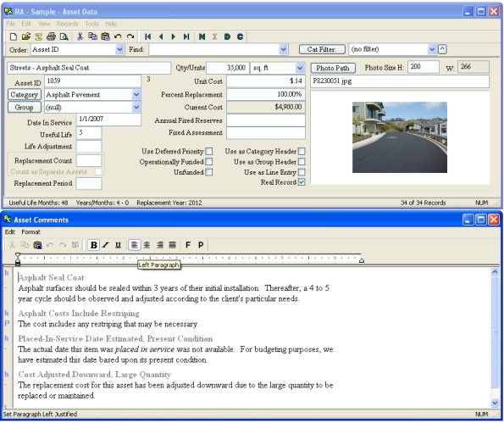Image resolution: width=504 pixels, height=423 pixels.
Task: Open Format menu in Asset Comments
Action: click(30, 232)
